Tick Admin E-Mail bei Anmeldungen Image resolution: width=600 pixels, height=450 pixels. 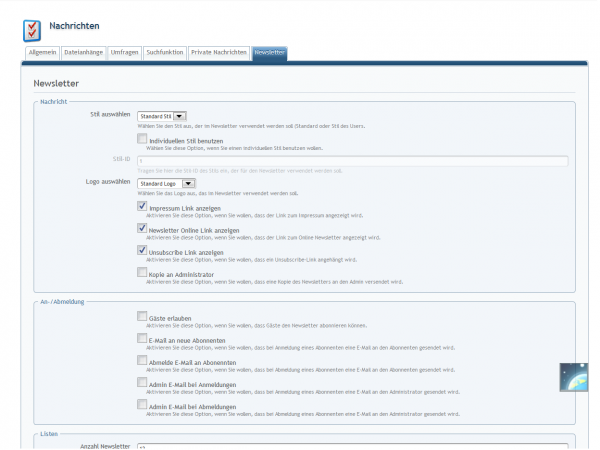click(142, 382)
